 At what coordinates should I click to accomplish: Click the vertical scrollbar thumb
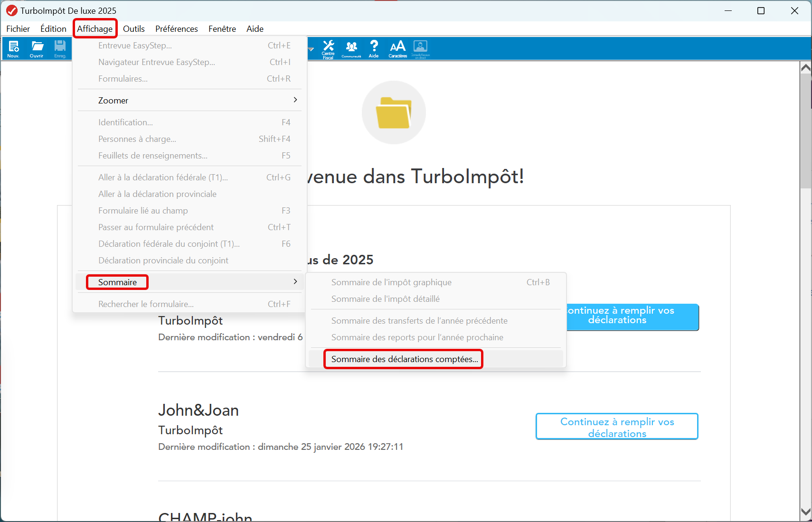806,131
